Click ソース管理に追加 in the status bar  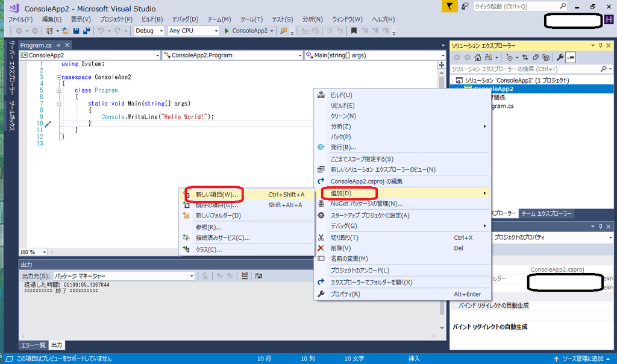click(583, 359)
